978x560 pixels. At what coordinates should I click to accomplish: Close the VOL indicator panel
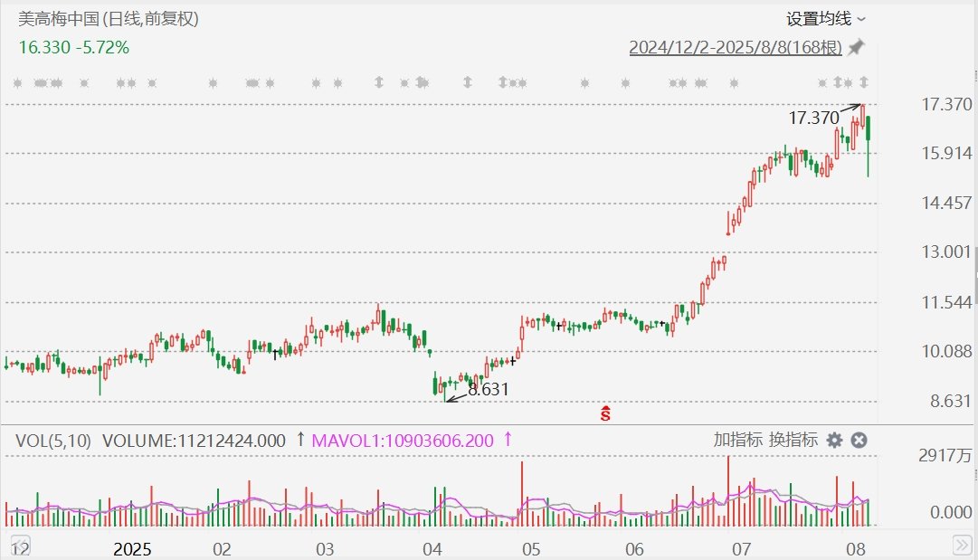(859, 441)
